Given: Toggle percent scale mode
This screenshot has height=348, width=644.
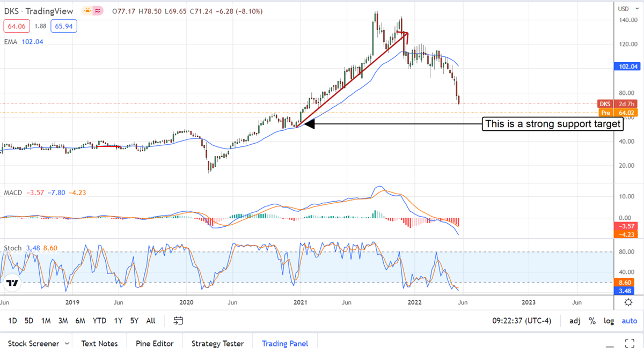Looking at the screenshot, I should 592,321.
